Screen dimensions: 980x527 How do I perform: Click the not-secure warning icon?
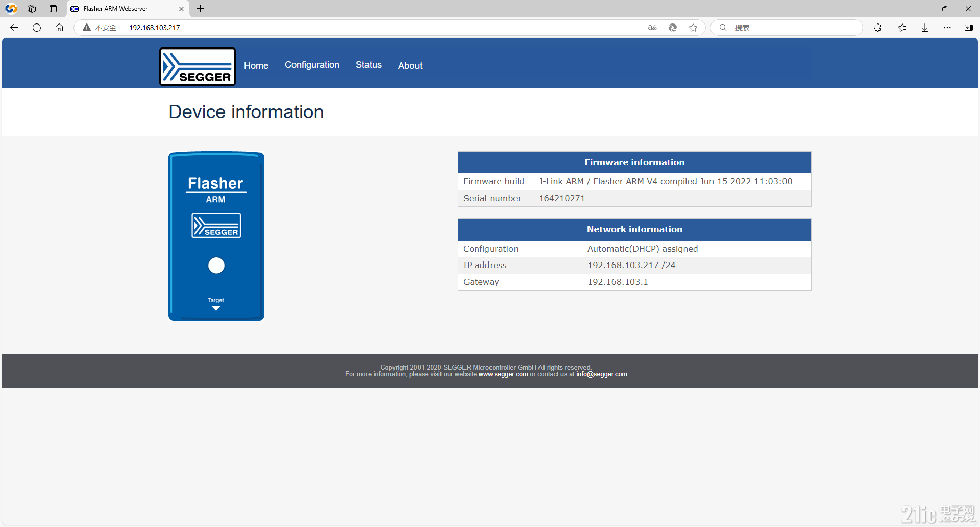[87, 28]
